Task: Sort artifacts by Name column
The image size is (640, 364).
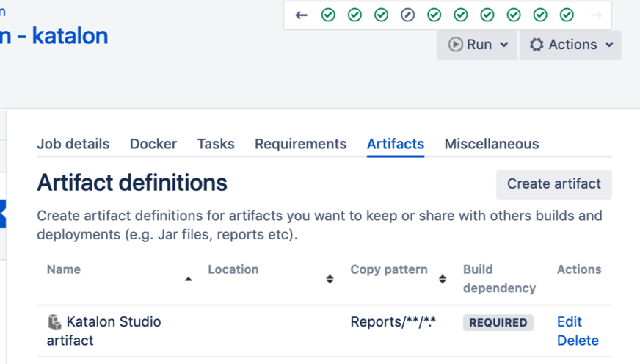Action: 189,279
